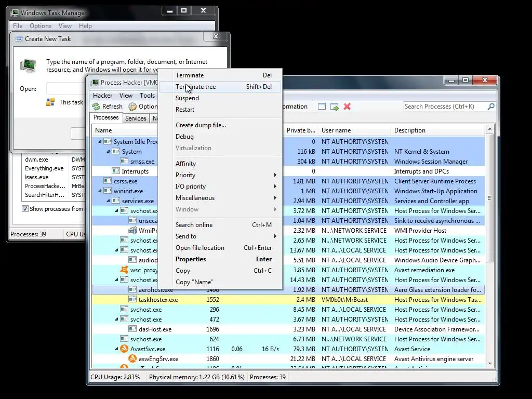Click the Avast wsc_proxy process icon
Viewport: 532px width, 399px height.
point(124,270)
